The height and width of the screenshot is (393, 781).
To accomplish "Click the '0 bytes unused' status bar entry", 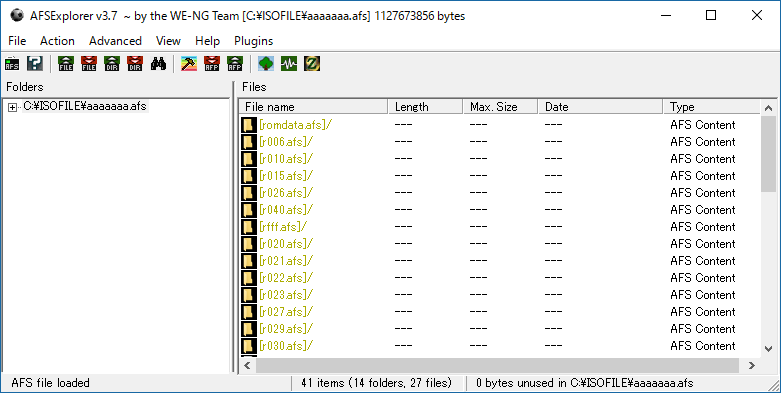I will click(584, 383).
